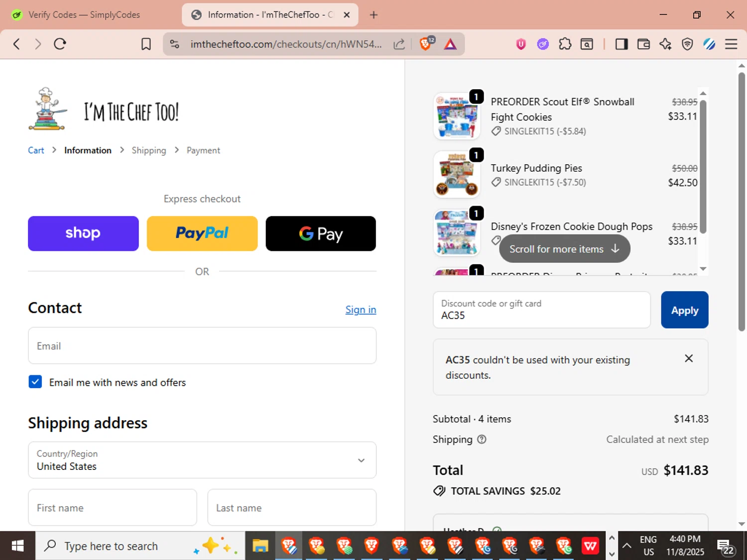Screen dimensions: 747x560
Task: Show shipping info help icon
Action: [482, 439]
